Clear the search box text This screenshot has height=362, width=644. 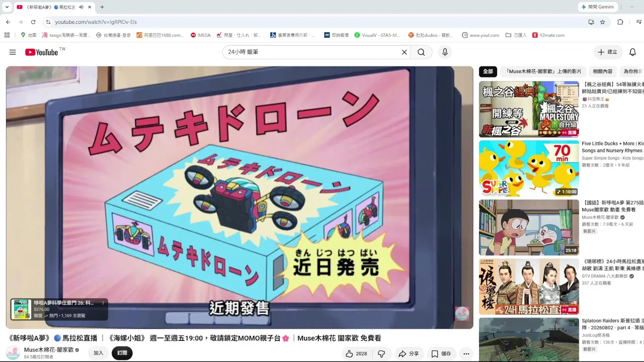404,52
